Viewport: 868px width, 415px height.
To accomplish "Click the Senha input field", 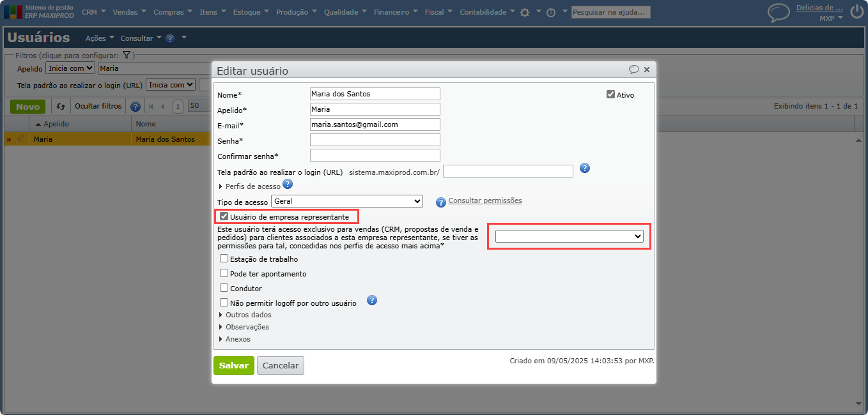I will [375, 140].
